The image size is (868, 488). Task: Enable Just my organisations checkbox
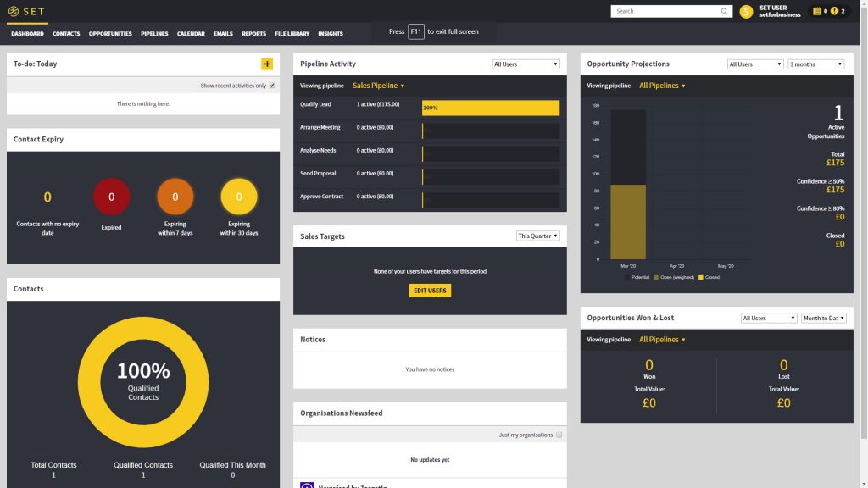(x=559, y=435)
